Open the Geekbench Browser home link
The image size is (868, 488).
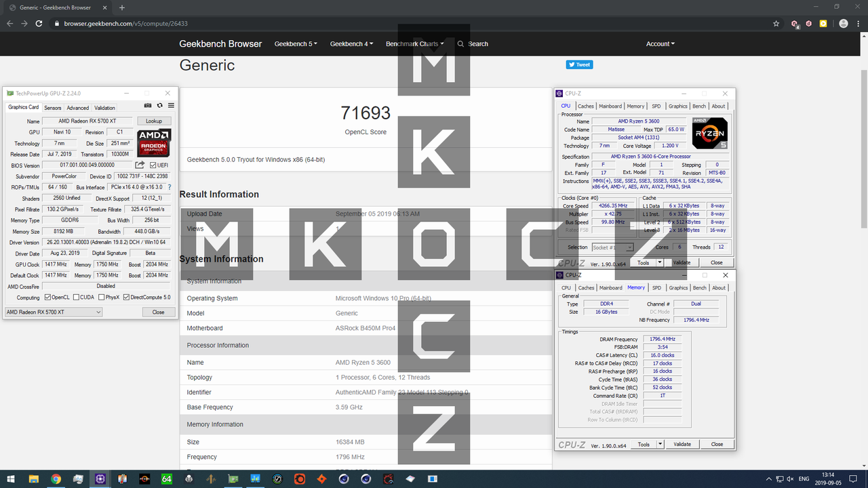[220, 43]
